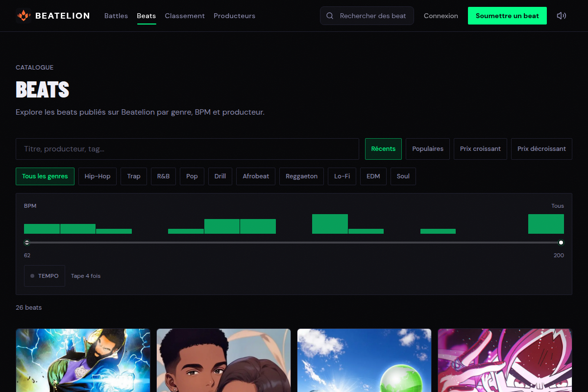Image resolution: width=588 pixels, height=392 pixels.
Task: Open the Battles tab
Action: pos(116,16)
